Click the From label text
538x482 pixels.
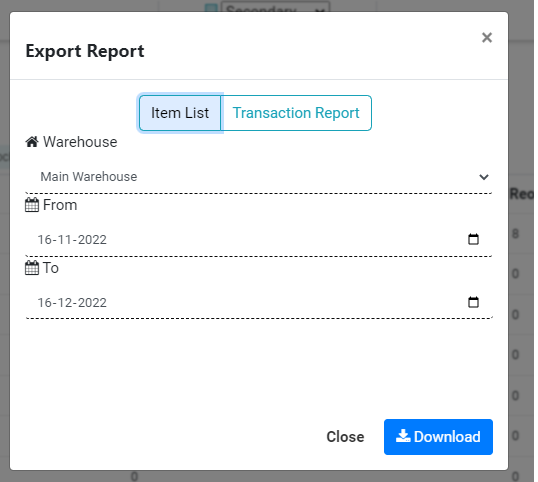[x=60, y=205]
